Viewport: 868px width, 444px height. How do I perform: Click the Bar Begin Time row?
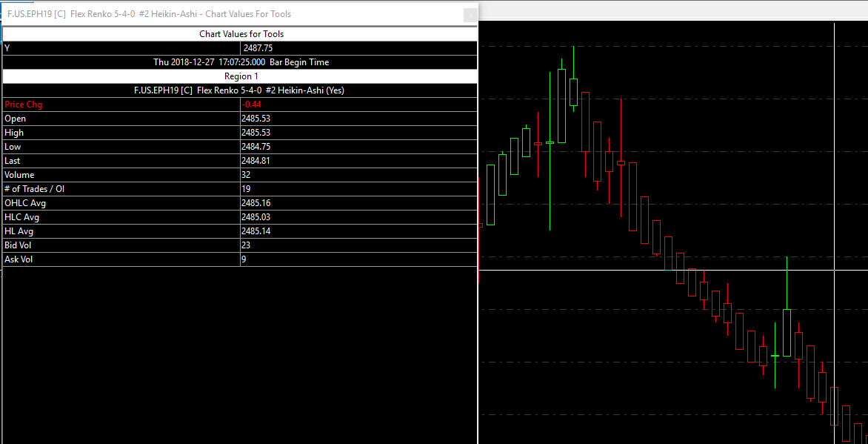click(x=240, y=62)
